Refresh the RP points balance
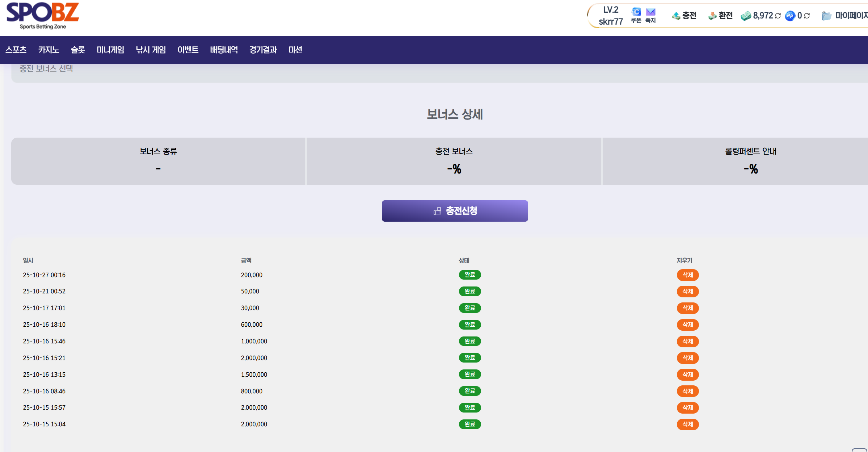This screenshot has height=452, width=868. coord(807,16)
